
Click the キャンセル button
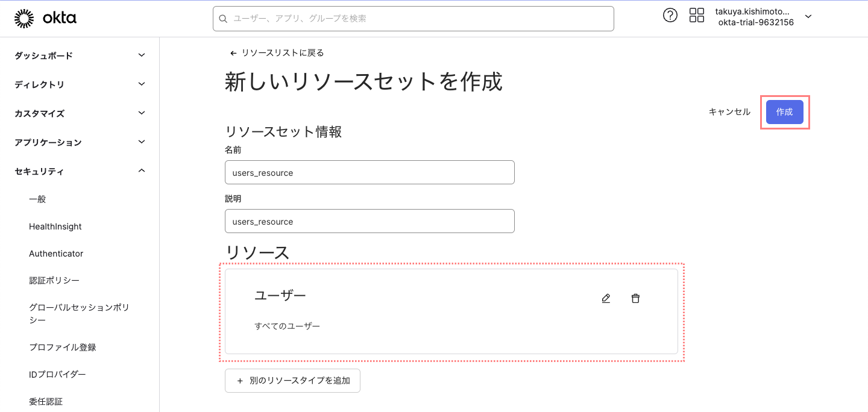point(729,112)
